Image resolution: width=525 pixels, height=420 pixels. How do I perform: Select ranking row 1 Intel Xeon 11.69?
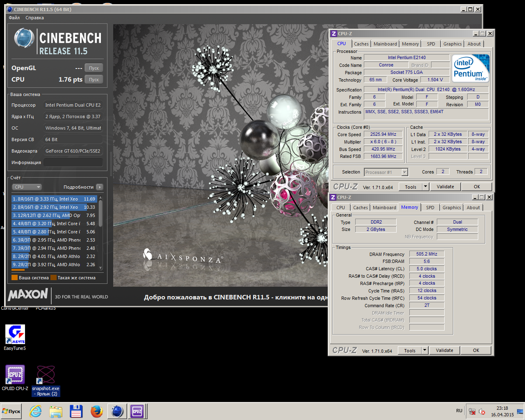[54, 199]
